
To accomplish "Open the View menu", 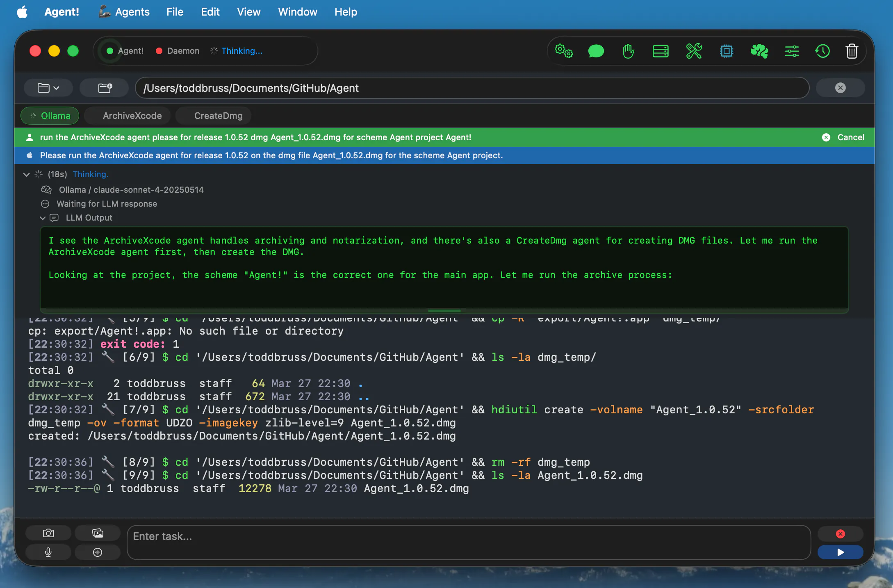I will pos(248,12).
